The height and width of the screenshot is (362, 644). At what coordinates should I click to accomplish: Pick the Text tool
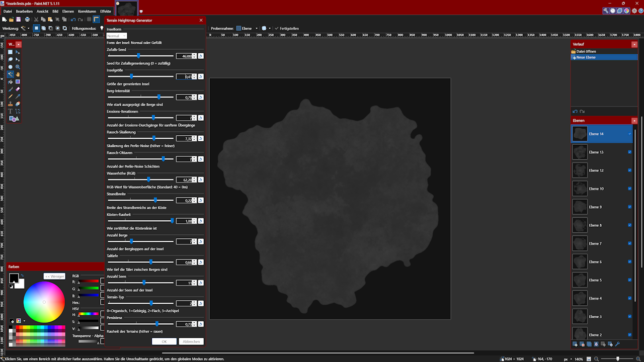point(11,111)
